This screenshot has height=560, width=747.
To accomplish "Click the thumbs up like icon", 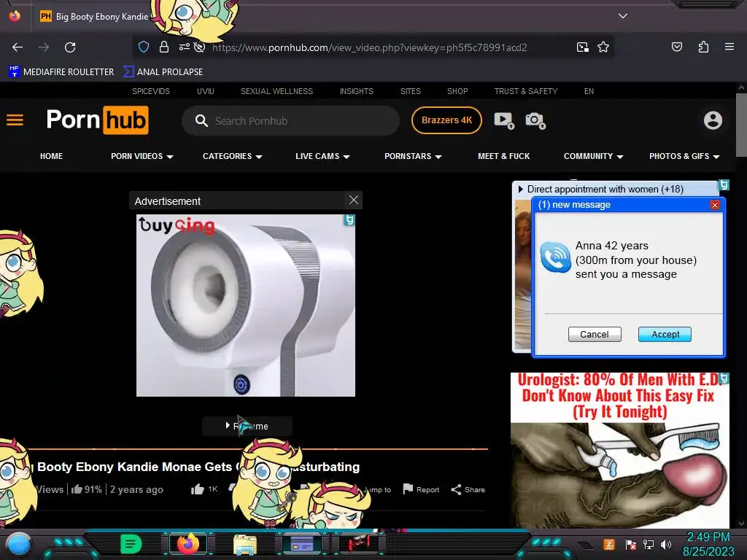I will pyautogui.click(x=197, y=489).
